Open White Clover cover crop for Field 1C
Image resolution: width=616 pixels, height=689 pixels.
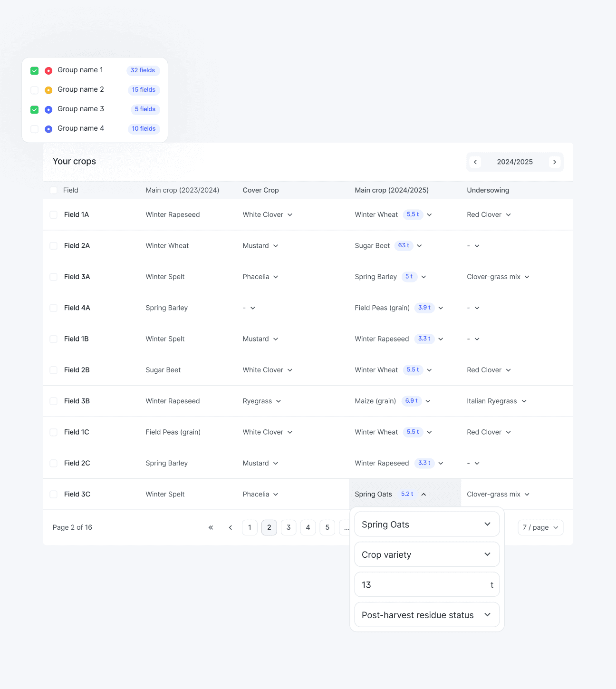click(268, 432)
